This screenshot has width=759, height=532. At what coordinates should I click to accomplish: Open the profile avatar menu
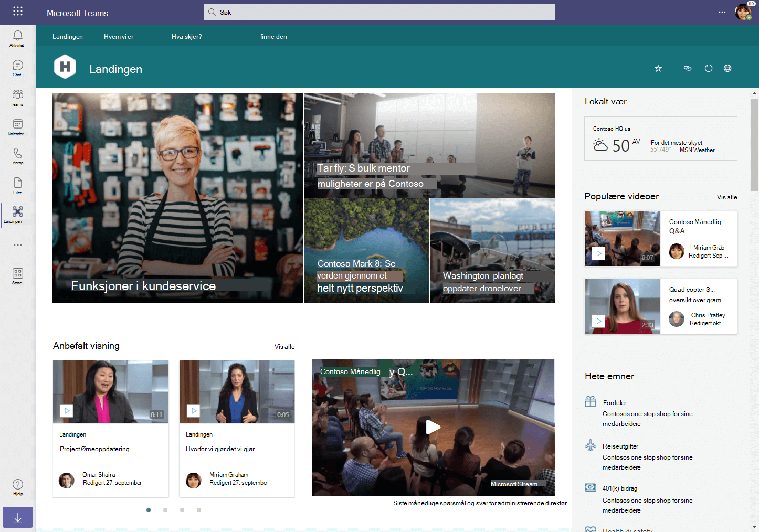pyautogui.click(x=743, y=12)
